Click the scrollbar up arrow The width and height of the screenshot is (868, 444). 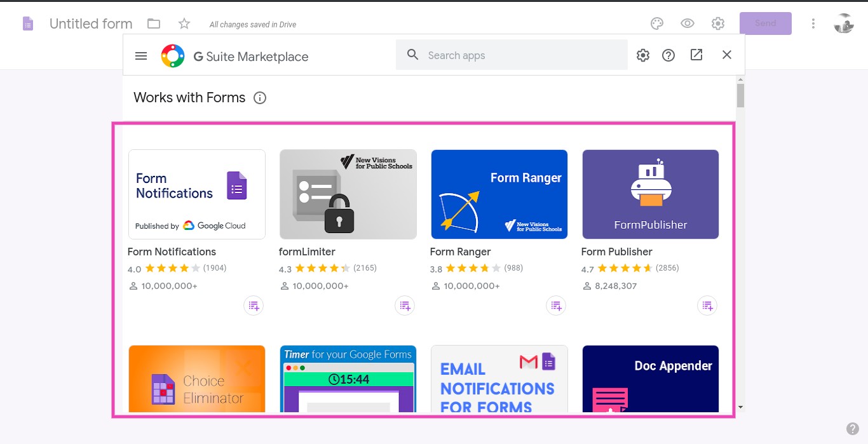tap(740, 79)
